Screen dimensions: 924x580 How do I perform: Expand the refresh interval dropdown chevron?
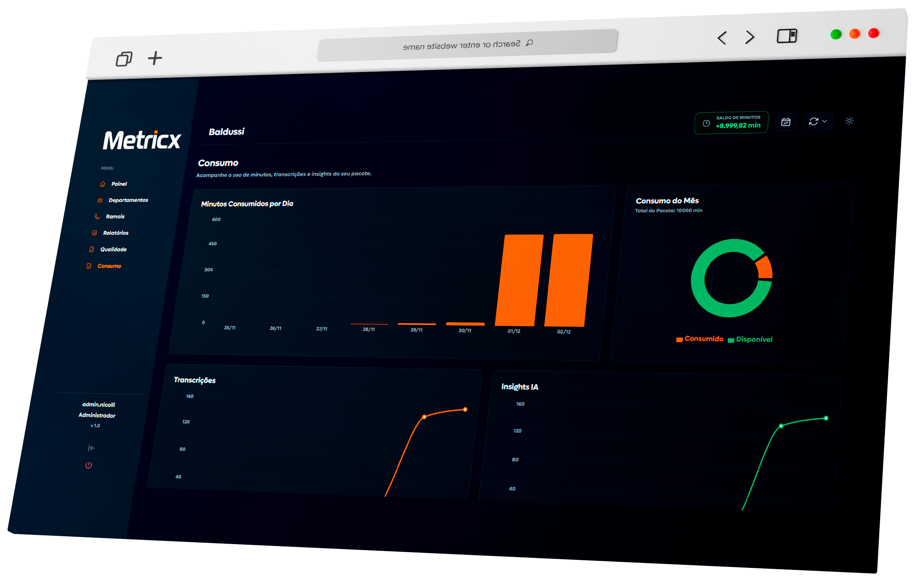(825, 121)
